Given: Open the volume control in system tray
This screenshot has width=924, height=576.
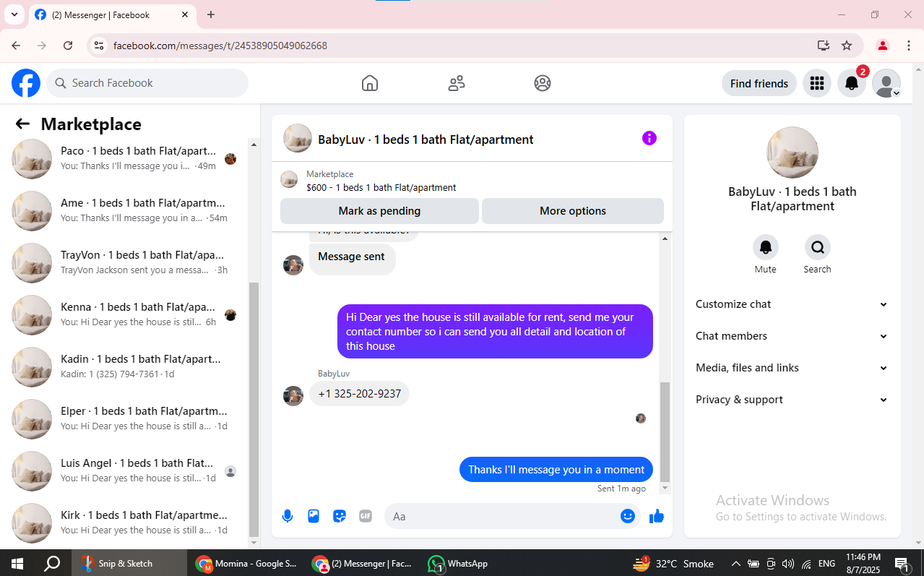Looking at the screenshot, I should 787,564.
